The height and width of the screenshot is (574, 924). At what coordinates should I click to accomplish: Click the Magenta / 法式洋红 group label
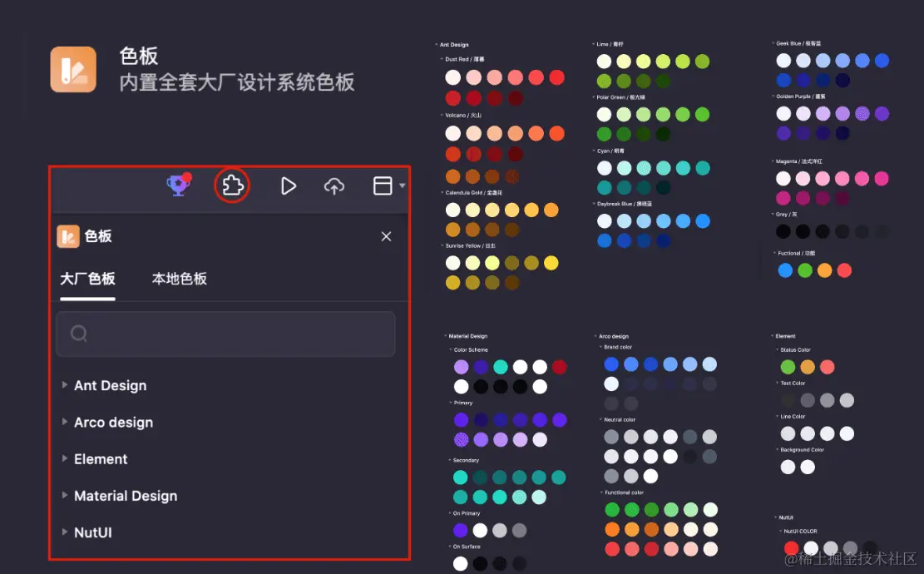pos(798,161)
